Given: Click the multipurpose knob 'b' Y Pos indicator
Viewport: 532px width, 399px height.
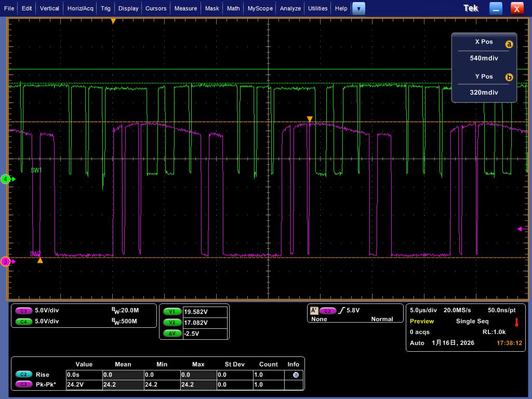Looking at the screenshot, I should pyautogui.click(x=509, y=77).
